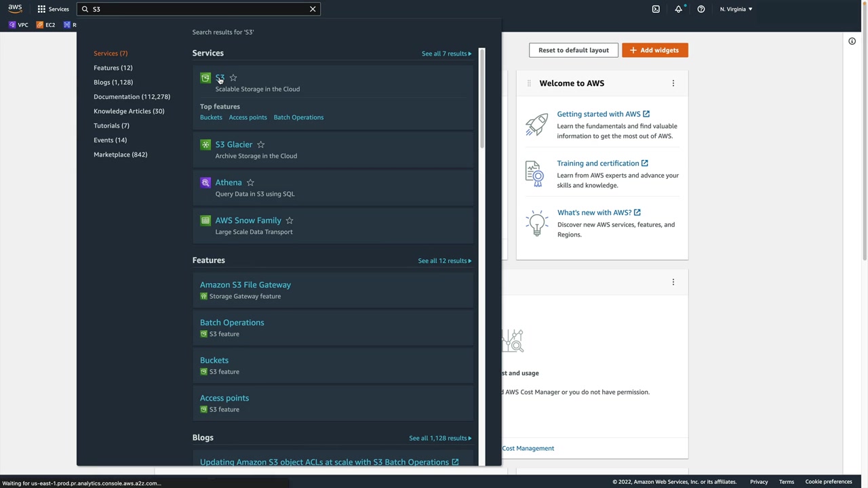Filter by Features (12)
This screenshot has height=488, width=868.
pos(113,68)
